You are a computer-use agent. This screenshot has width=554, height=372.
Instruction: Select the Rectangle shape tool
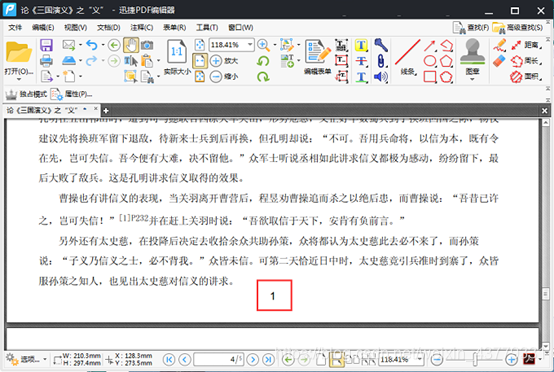pyautogui.click(x=430, y=76)
